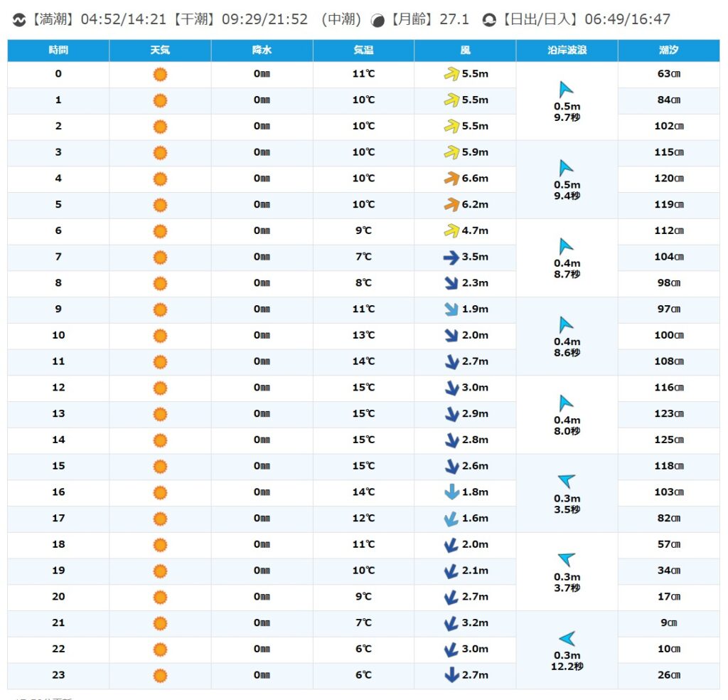Click the 0mm precipitation cell for hour 10
728x700 pixels.
(262, 335)
